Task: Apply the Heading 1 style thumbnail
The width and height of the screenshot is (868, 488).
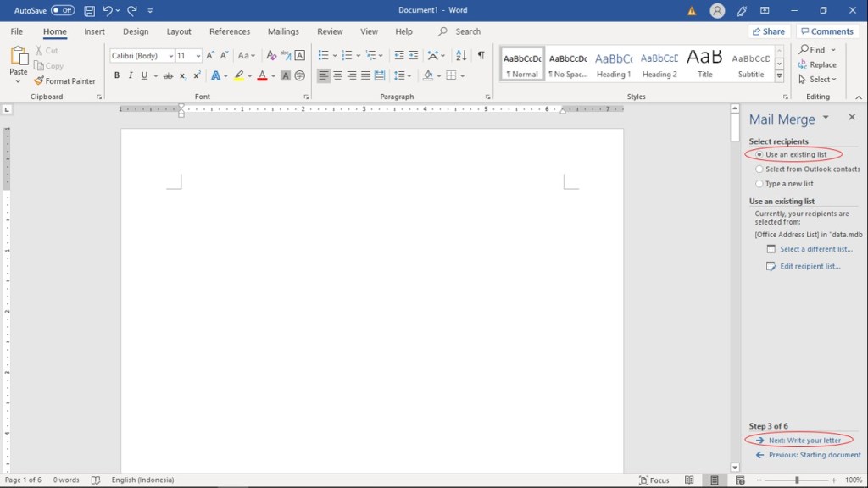Action: 614,64
